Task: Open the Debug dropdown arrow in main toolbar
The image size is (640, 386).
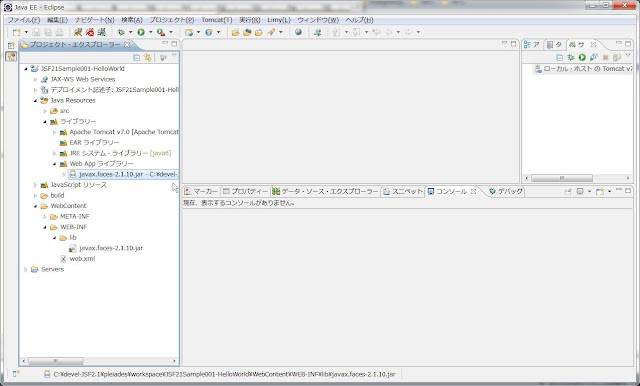Action: [131, 32]
